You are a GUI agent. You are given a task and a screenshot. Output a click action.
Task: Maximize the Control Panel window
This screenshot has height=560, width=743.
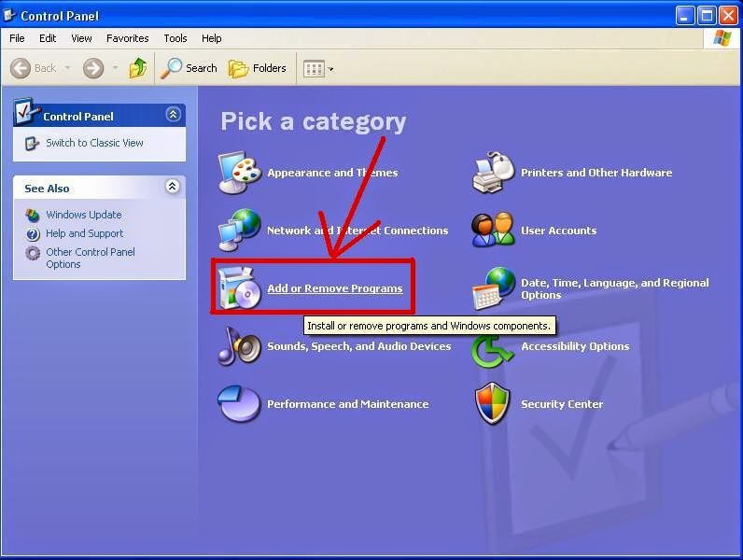(707, 16)
